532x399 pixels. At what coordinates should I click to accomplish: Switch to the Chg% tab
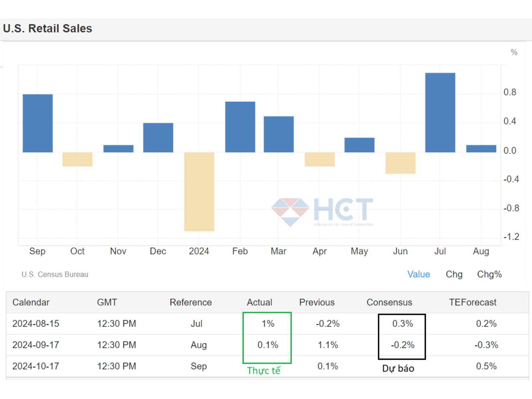pyautogui.click(x=489, y=274)
